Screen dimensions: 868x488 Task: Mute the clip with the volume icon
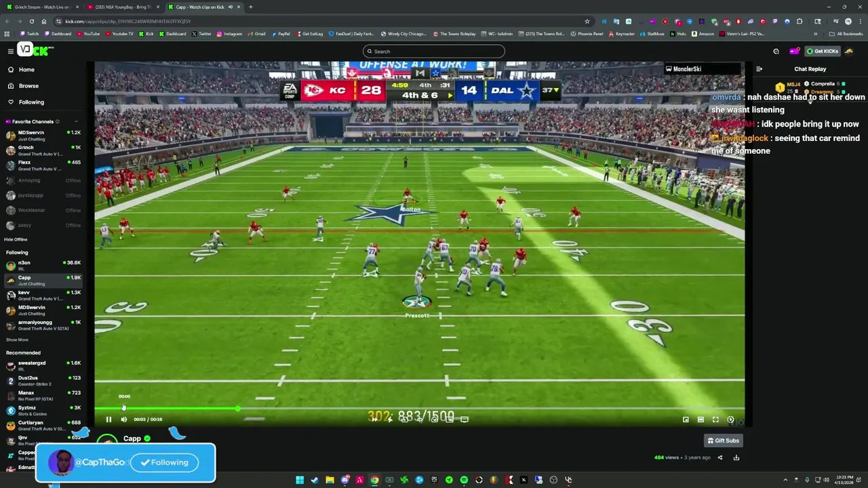123,420
